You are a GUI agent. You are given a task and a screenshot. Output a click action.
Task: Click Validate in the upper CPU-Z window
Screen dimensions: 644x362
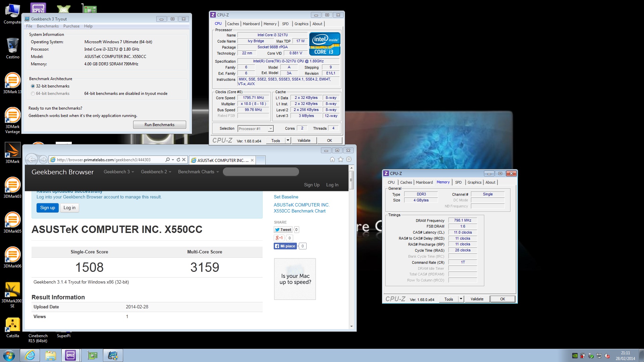[304, 140]
